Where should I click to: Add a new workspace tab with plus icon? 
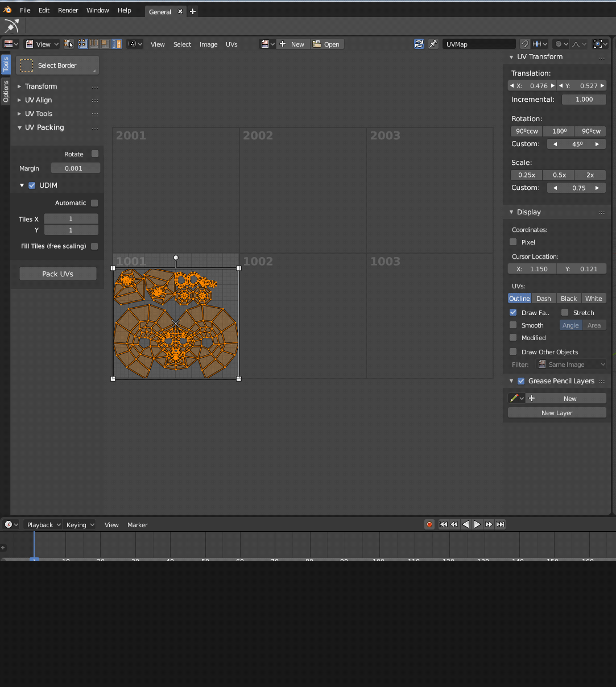point(193,11)
